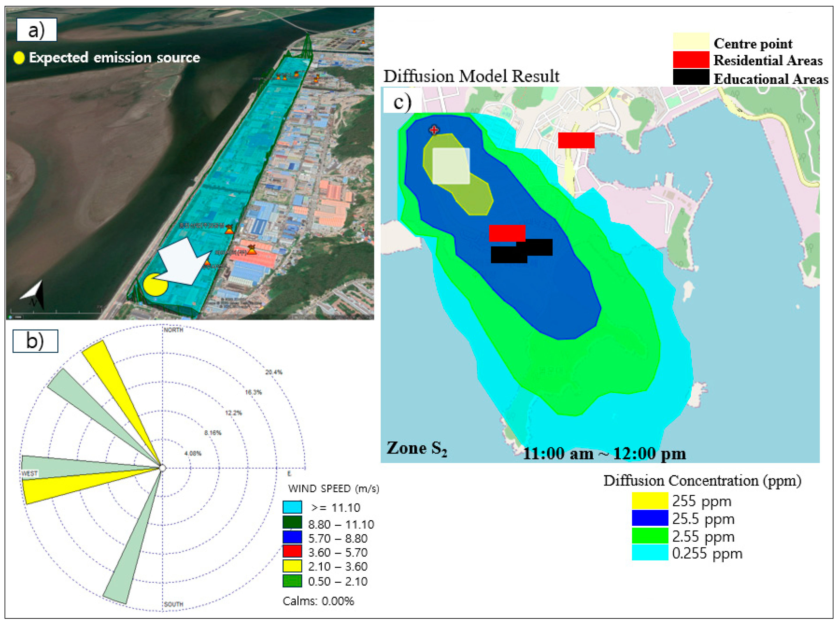Viewport: 840px width, 624px height.
Task: Click the panel a) label box
Action: click(x=37, y=30)
